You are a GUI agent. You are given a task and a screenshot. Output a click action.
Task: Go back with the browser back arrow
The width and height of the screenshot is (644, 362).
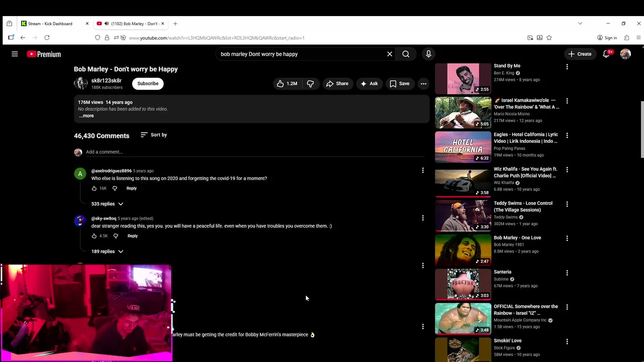[23, 38]
